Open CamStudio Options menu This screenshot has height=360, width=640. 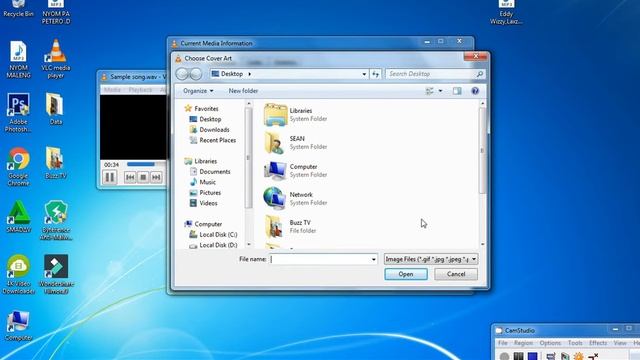coord(550,343)
